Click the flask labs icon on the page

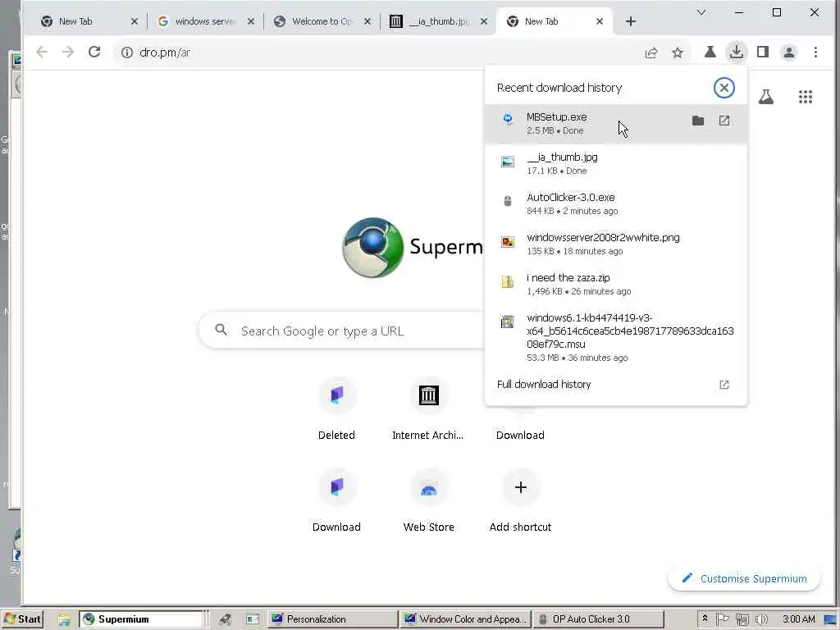[x=765, y=97]
